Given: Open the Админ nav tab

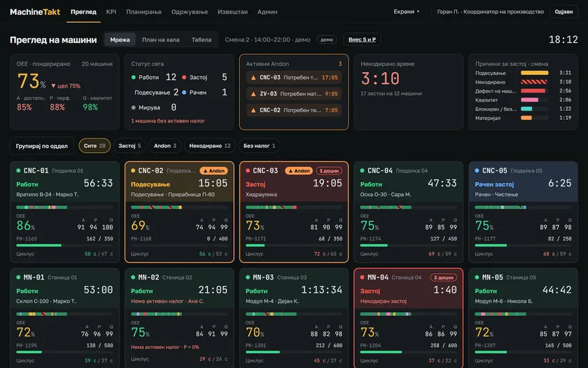Looking at the screenshot, I should [x=267, y=12].
